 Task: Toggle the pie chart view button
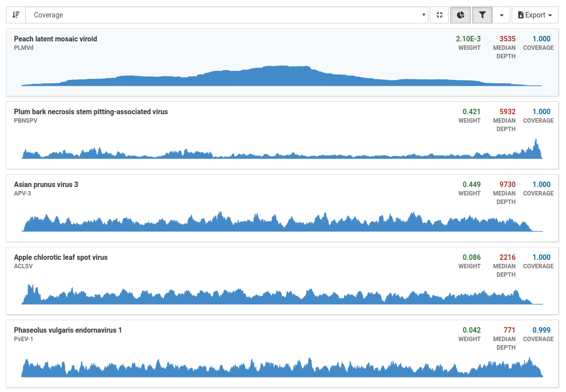tap(461, 15)
